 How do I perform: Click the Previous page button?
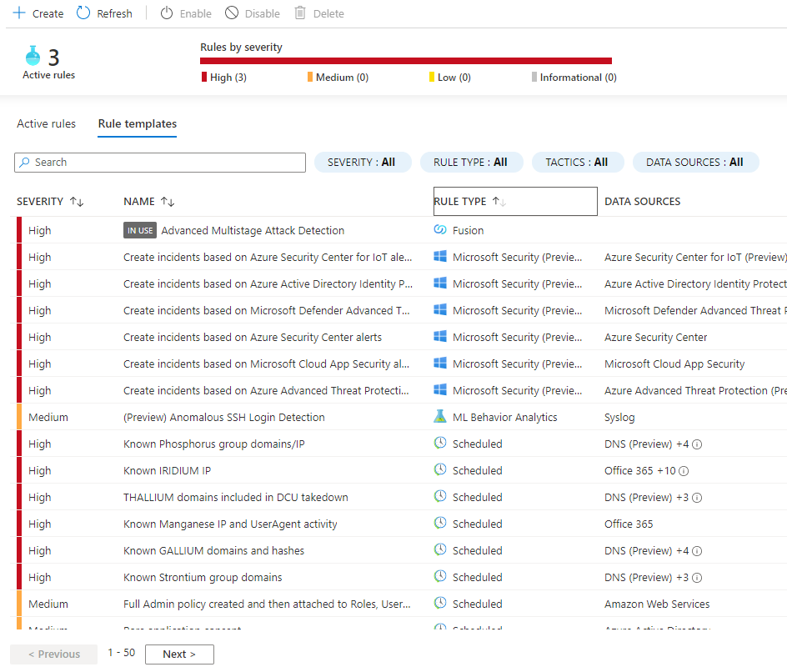tap(53, 654)
